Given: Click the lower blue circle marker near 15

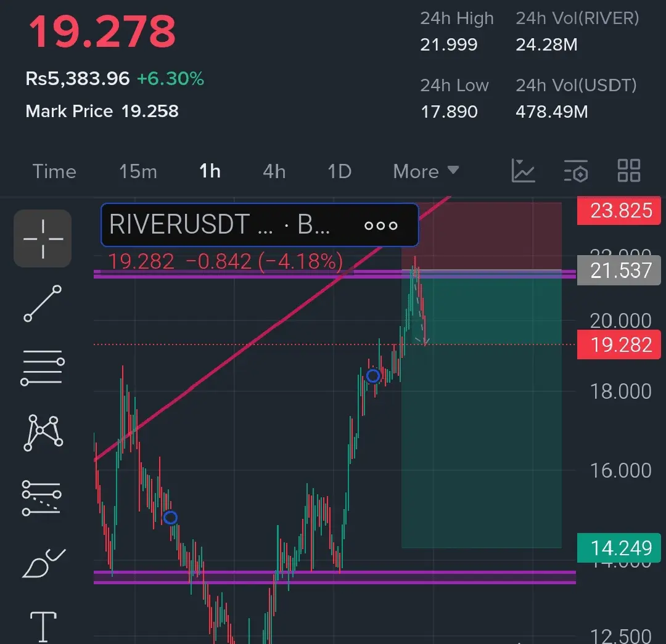Looking at the screenshot, I should [170, 518].
